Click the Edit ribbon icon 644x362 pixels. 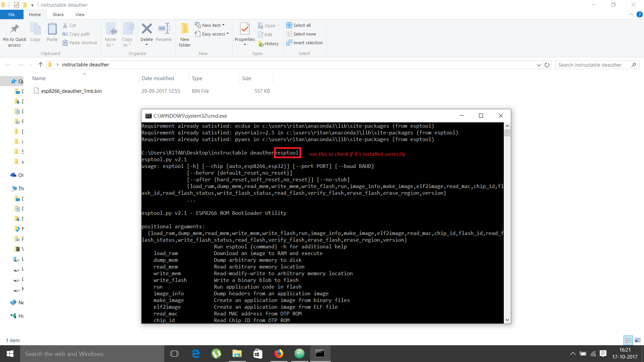coord(265,35)
